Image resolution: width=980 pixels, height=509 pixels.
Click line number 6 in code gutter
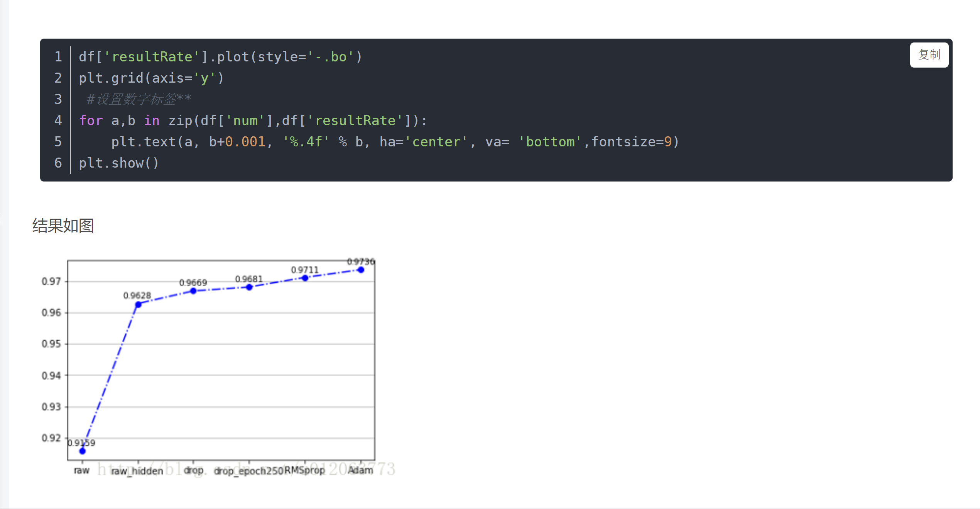58,163
